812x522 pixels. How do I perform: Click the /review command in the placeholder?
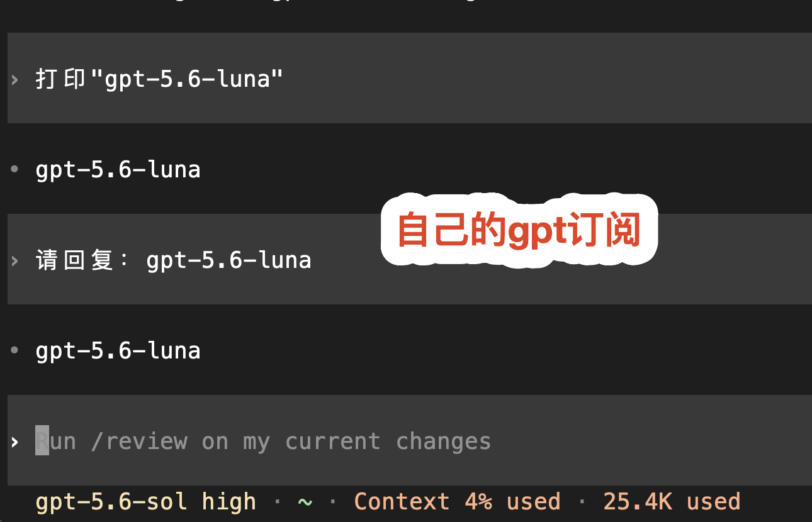pos(139,441)
